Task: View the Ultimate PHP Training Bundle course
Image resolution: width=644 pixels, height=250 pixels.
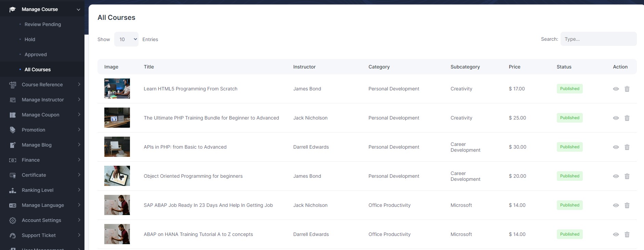Action: tap(616, 118)
